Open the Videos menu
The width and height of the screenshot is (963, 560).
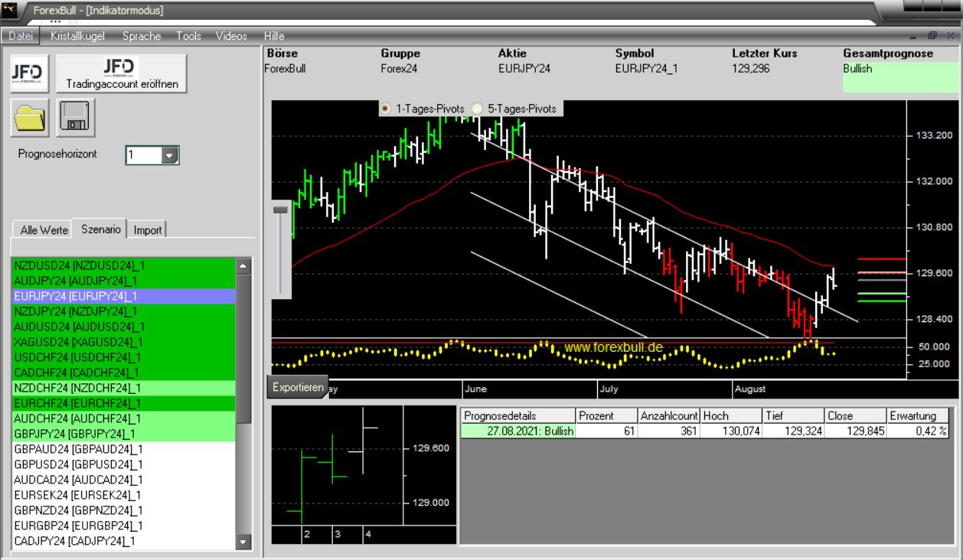click(231, 36)
